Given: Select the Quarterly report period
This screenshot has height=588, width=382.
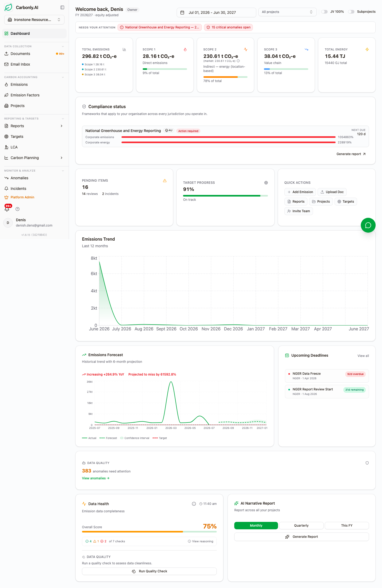Looking at the screenshot, I should [301, 526].
